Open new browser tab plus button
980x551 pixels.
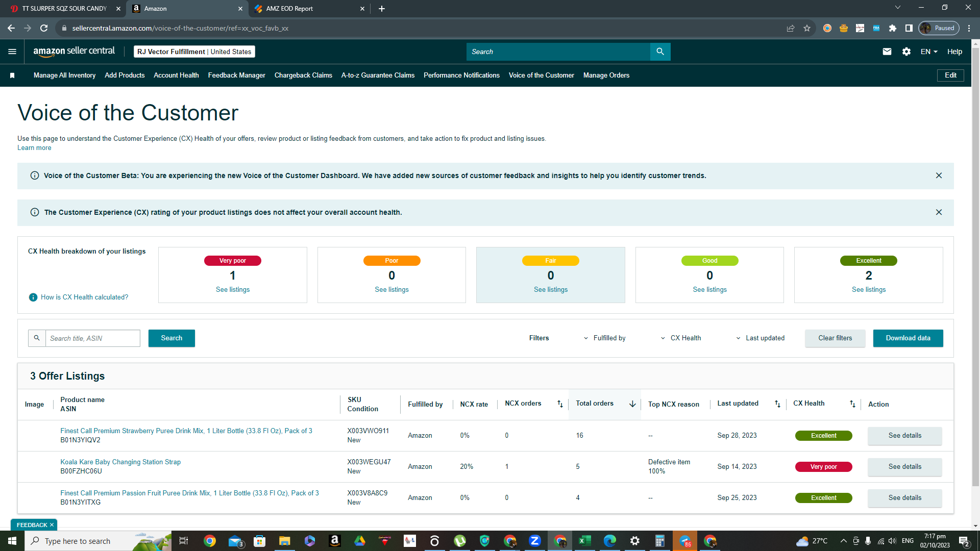(x=382, y=9)
